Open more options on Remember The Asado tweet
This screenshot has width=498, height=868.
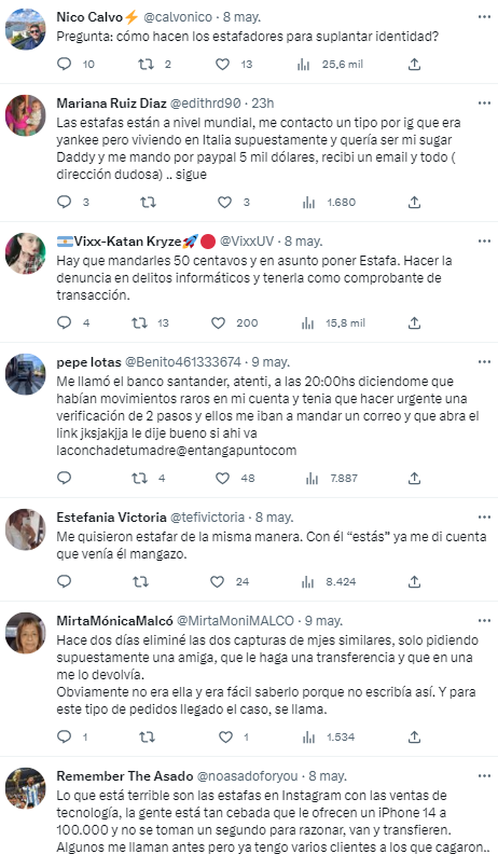pyautogui.click(x=484, y=776)
